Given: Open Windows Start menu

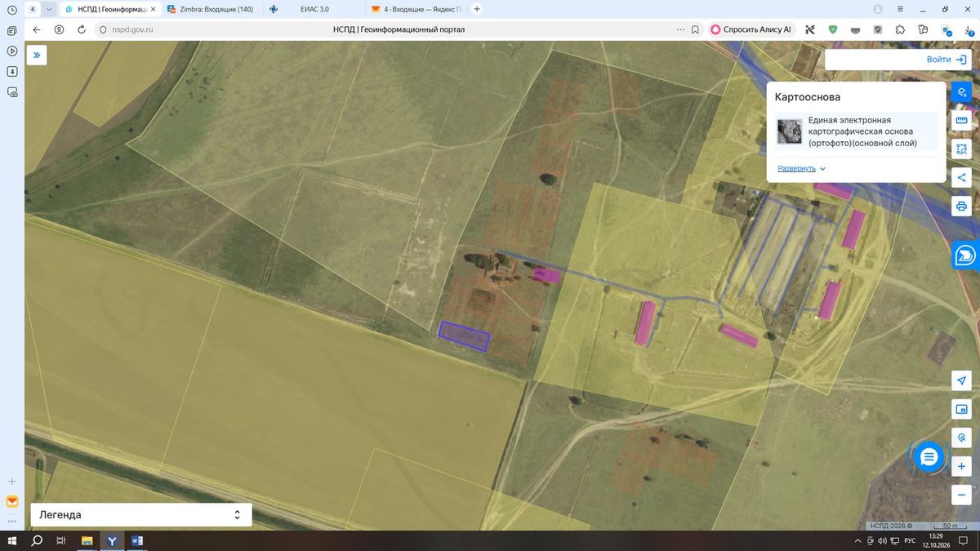Looking at the screenshot, I should click(x=12, y=540).
